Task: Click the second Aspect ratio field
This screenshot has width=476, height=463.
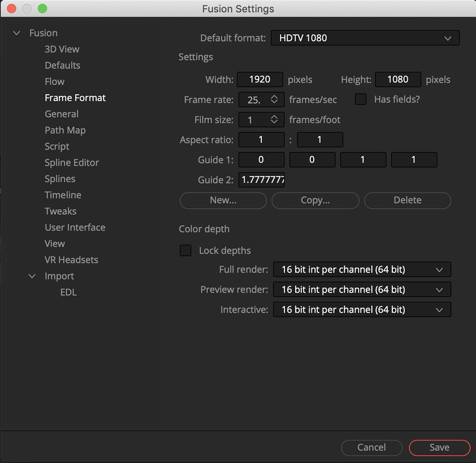Action: tap(320, 139)
